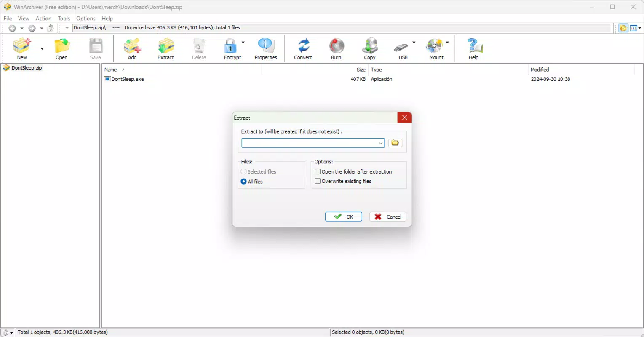Viewport: 644px width, 337px height.
Task: Click the Selected 0 objects status text
Action: [368, 332]
